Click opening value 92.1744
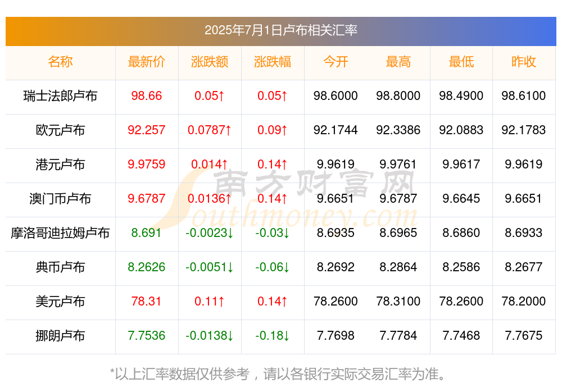562x392 pixels. coord(336,130)
